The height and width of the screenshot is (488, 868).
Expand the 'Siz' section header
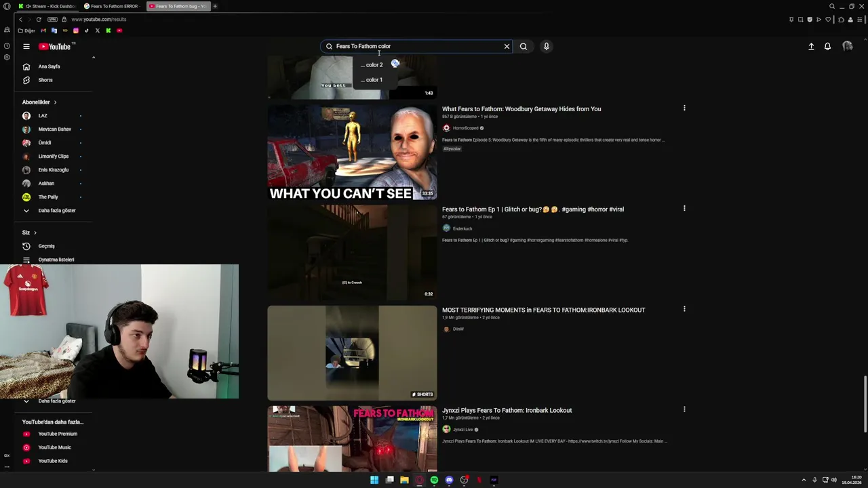coord(29,232)
